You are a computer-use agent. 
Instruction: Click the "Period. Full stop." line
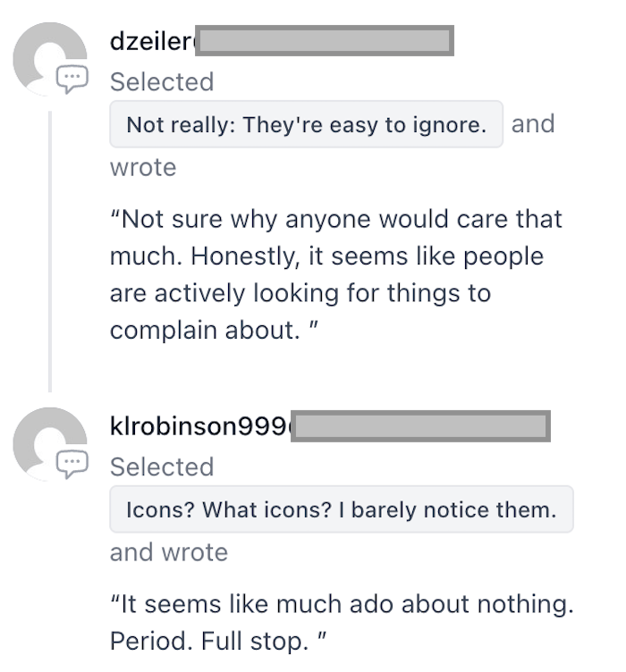(x=215, y=642)
